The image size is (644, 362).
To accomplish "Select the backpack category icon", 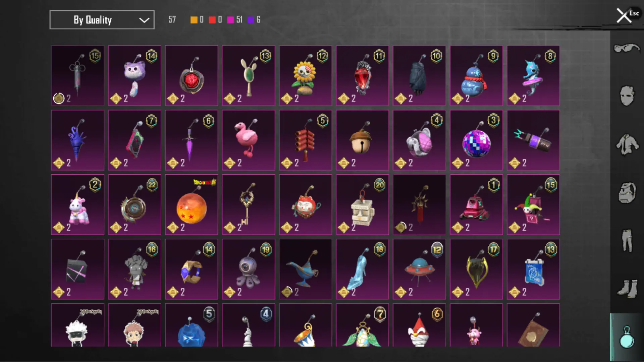I will pos(627,193).
